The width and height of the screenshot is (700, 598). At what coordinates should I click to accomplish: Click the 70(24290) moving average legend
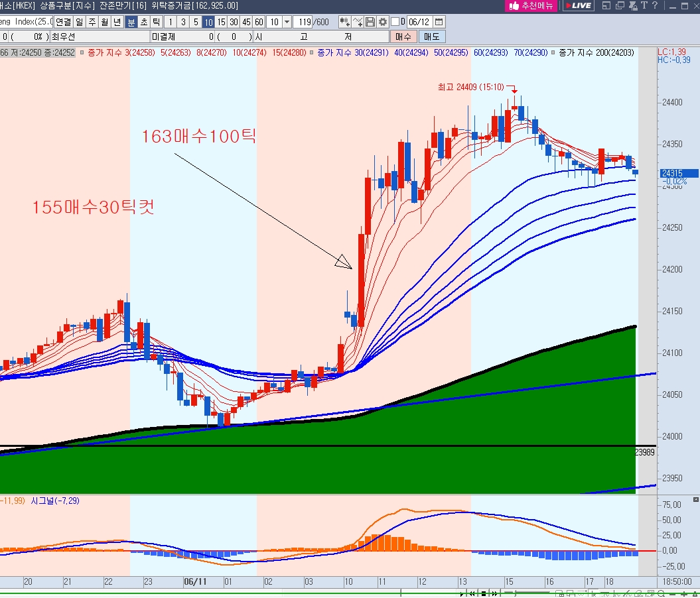point(530,52)
